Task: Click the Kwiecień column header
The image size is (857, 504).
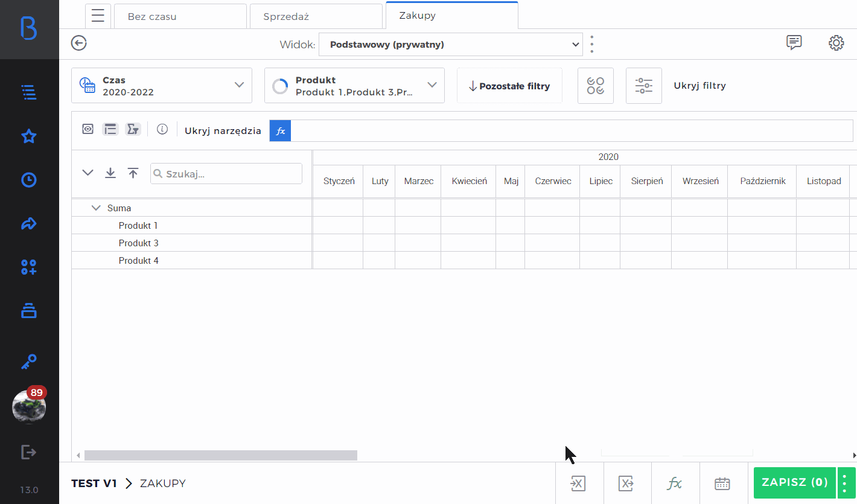Action: (469, 181)
